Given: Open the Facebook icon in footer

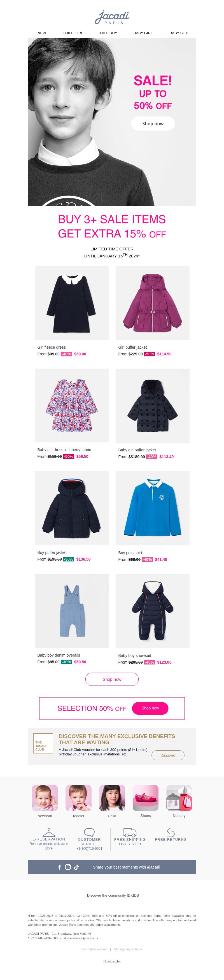Looking at the screenshot, I should 60,867.
